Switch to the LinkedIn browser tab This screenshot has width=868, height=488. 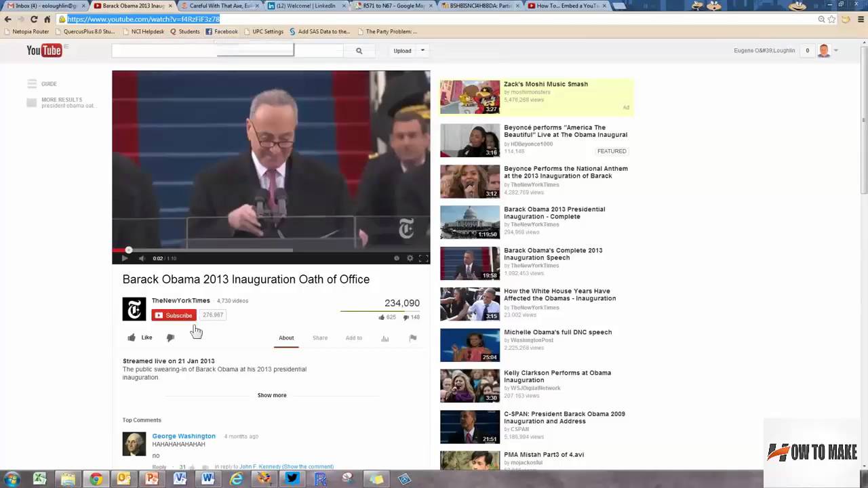(x=305, y=5)
